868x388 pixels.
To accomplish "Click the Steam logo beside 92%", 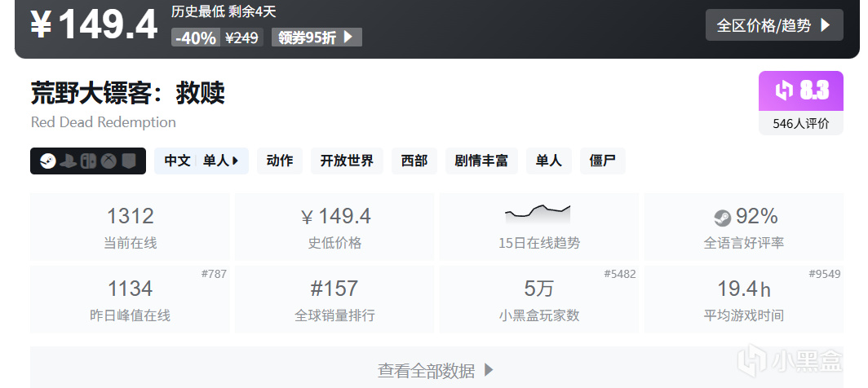I will point(723,218).
